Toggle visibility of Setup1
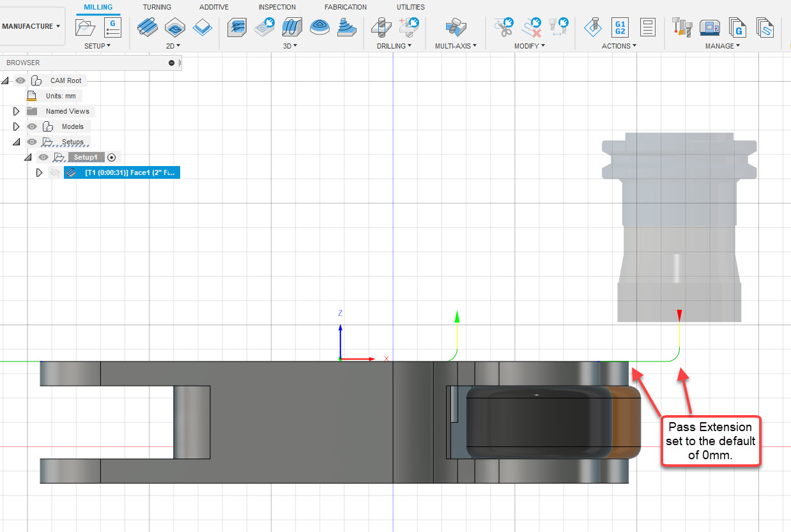Viewport: 791px width, 532px height. (43, 157)
